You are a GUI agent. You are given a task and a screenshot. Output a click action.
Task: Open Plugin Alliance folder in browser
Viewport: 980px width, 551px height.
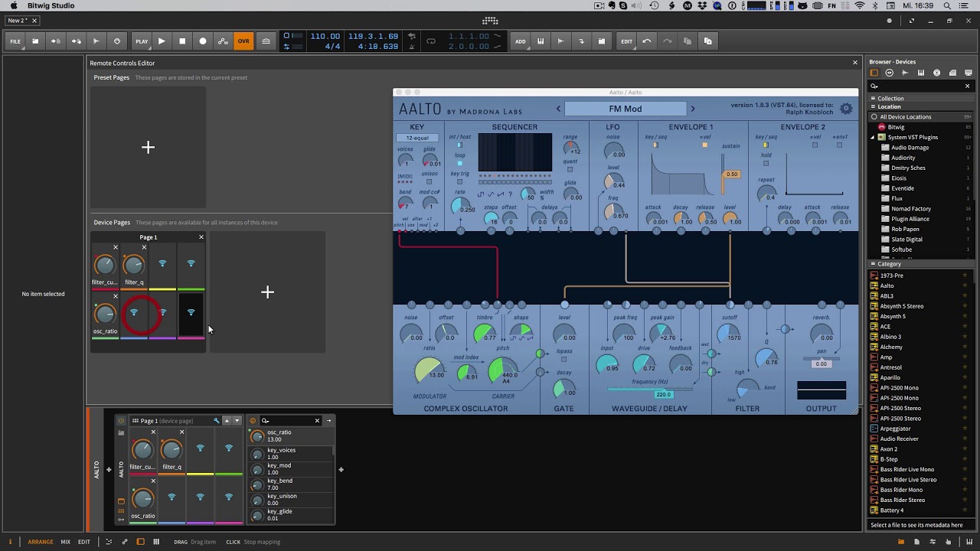pos(910,219)
